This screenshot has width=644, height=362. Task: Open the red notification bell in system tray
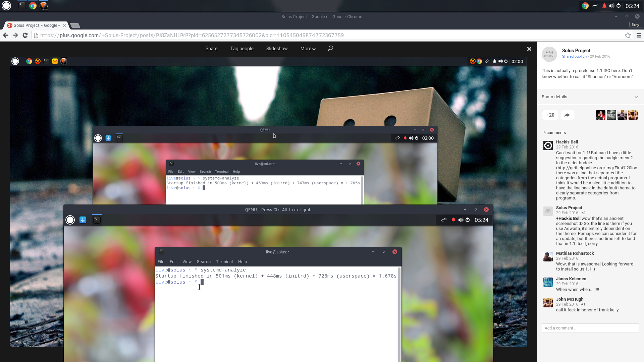tap(604, 6)
